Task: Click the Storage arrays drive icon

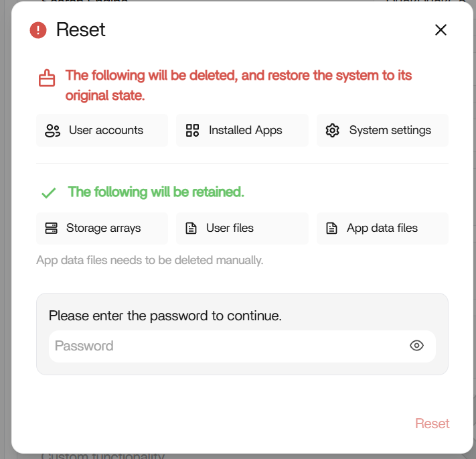Action: (x=52, y=228)
